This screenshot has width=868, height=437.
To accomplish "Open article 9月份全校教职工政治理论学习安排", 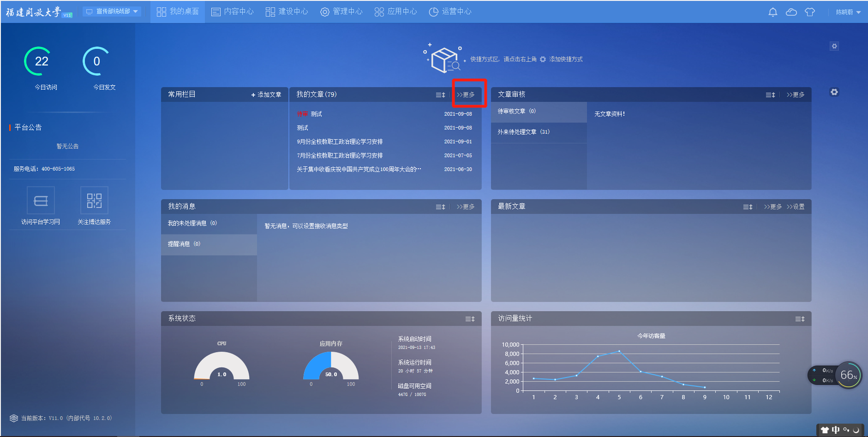I will (x=340, y=142).
